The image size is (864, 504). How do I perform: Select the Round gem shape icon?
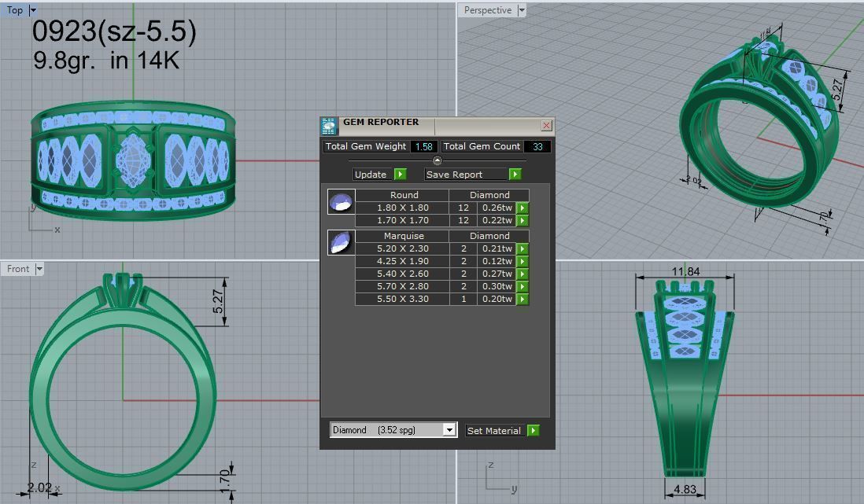(341, 201)
